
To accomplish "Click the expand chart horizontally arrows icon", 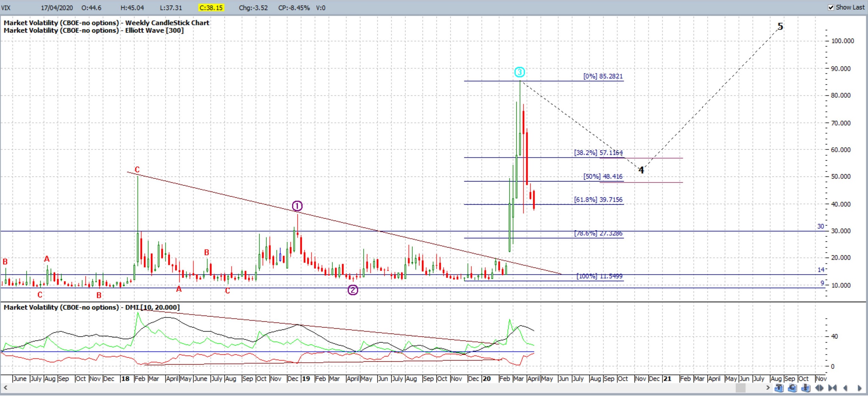I will click(x=819, y=388).
